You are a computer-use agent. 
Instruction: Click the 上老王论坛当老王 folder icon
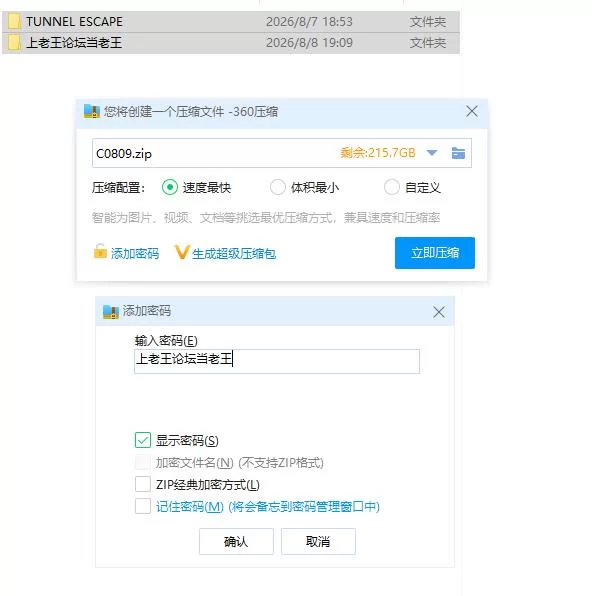click(14, 43)
